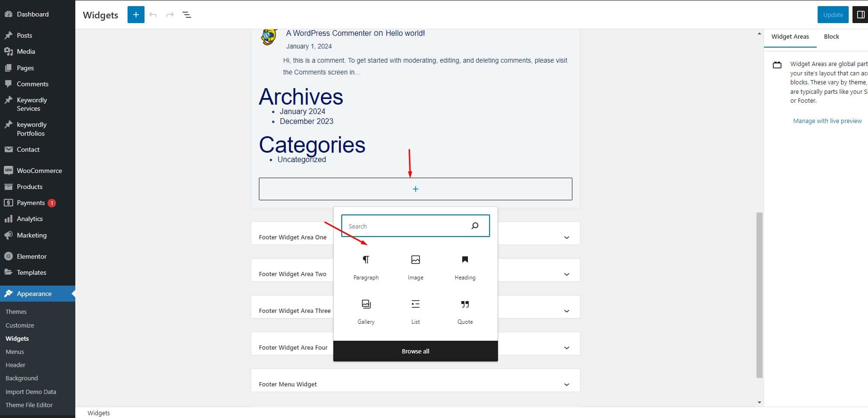This screenshot has height=418, width=868.
Task: Expand Footer Widget Area One
Action: pos(566,238)
